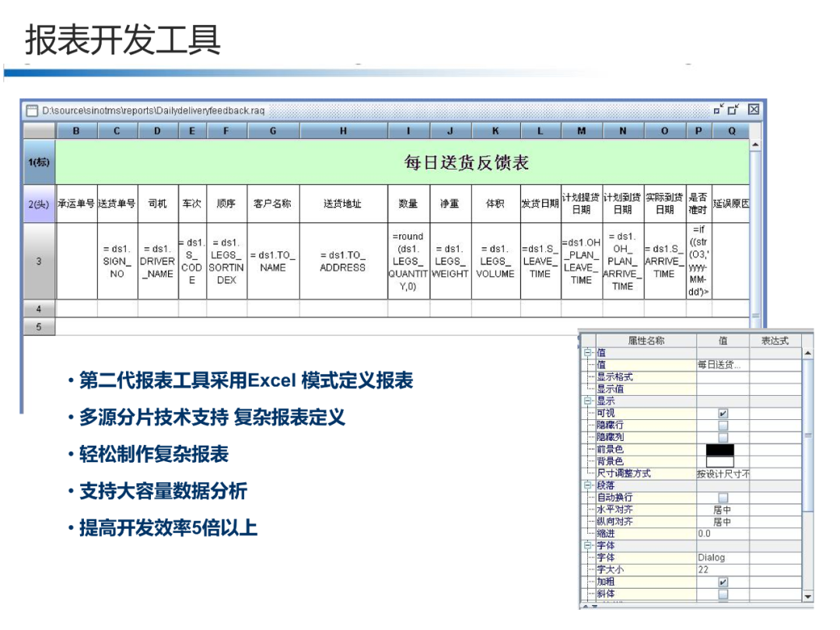
Task: Select header cell 客户名称
Action: point(273,204)
